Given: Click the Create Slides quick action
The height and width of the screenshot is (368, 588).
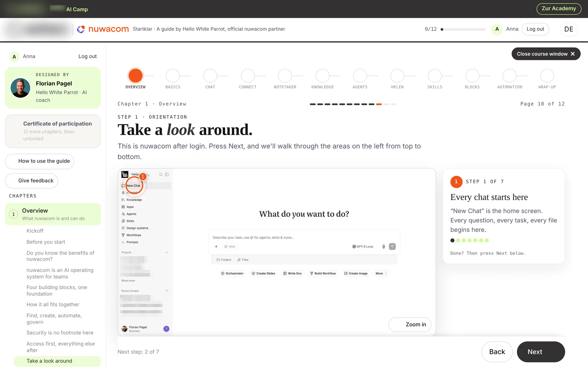Looking at the screenshot, I should [x=263, y=273].
